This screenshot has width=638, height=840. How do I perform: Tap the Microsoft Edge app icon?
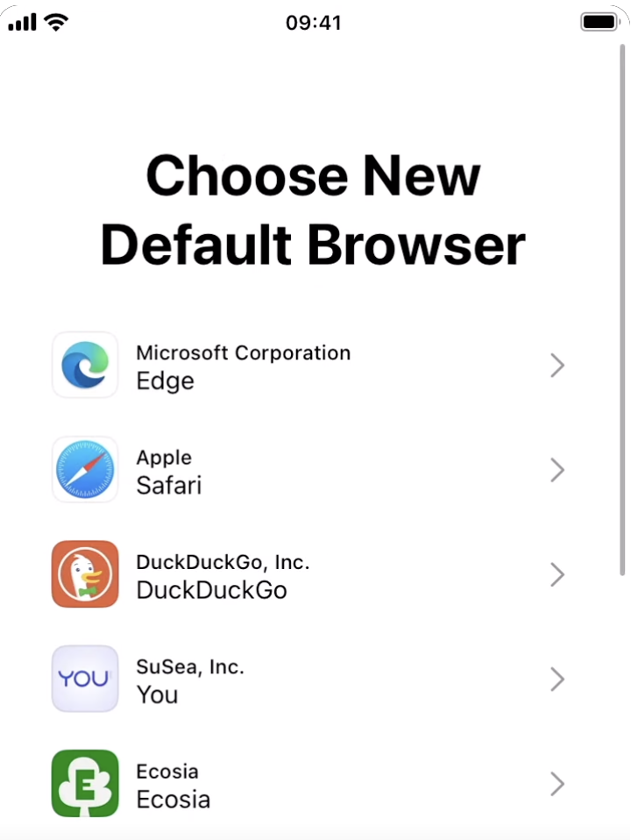(85, 365)
